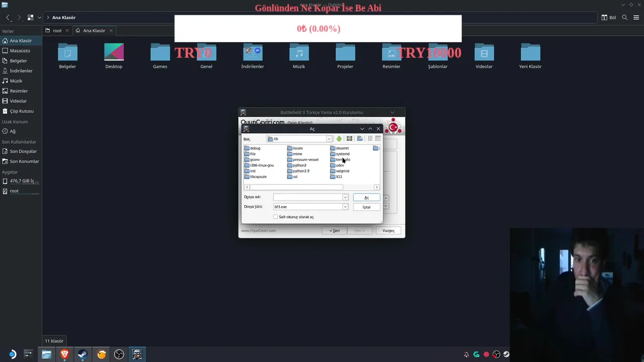Image resolution: width=644 pixels, height=362 pixels.
Task: Open Steam from taskbar
Action: (83, 354)
